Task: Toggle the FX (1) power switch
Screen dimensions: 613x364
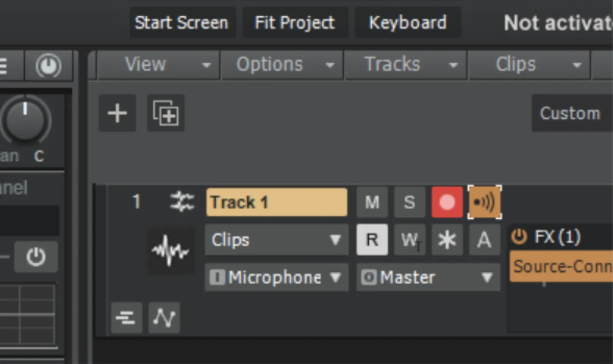Action: pos(519,237)
